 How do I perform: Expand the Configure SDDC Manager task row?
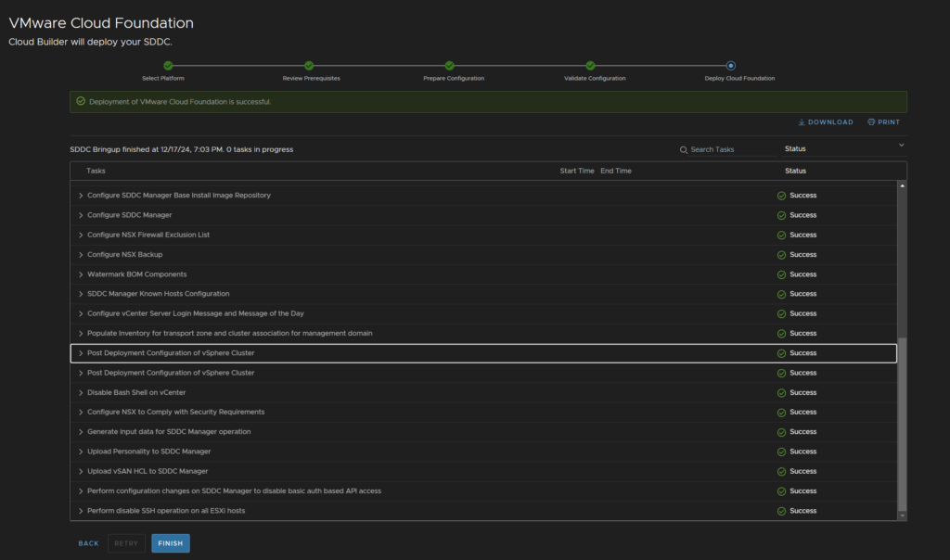[x=81, y=215]
